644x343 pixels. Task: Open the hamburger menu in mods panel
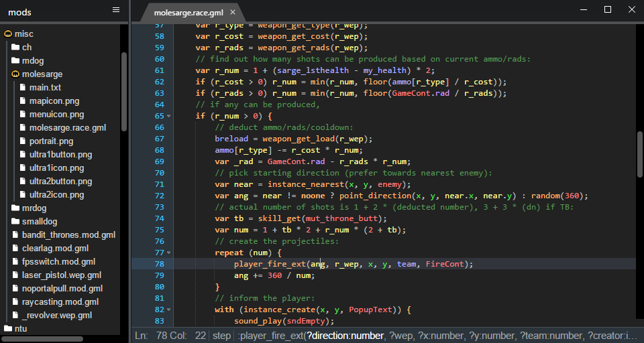[x=116, y=11]
